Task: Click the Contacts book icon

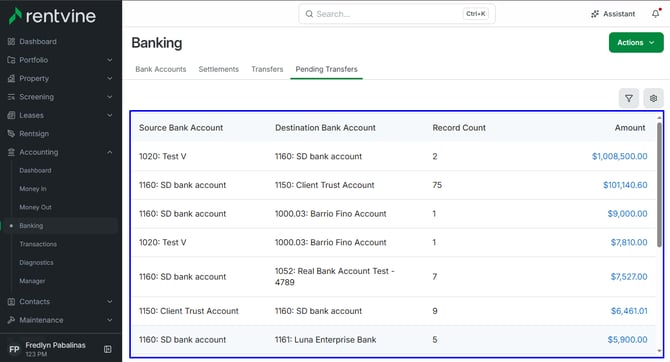Action: coord(11,301)
